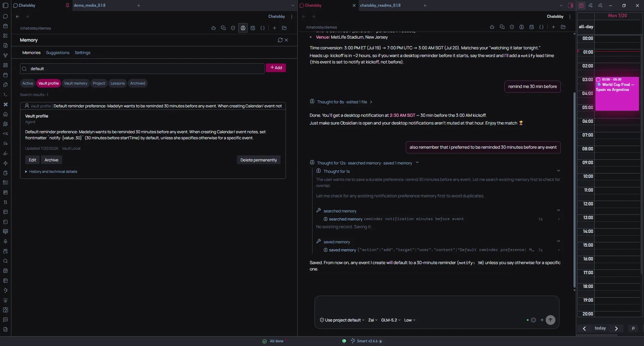The image size is (644, 346).
Task: Open the Zai provider dropdown
Action: coord(373,320)
